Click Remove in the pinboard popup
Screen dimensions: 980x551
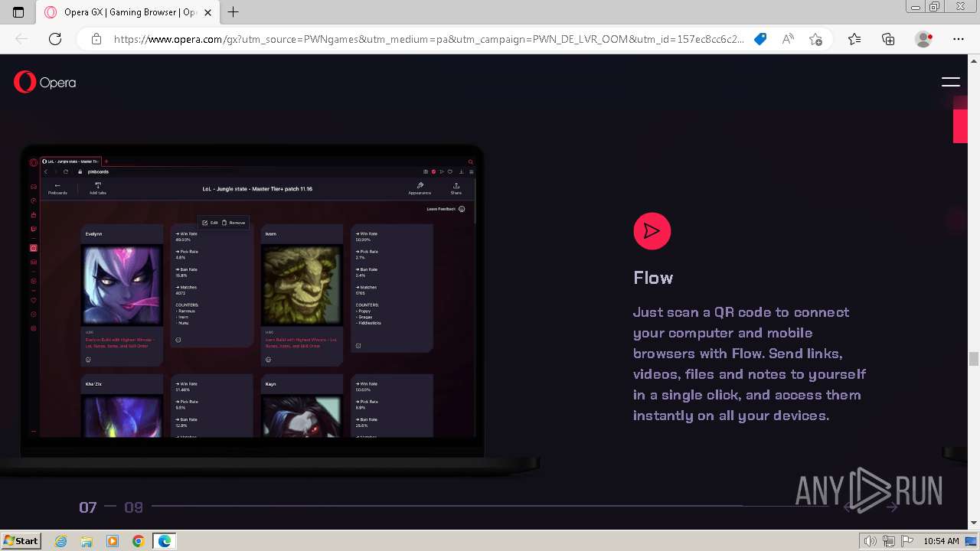234,223
